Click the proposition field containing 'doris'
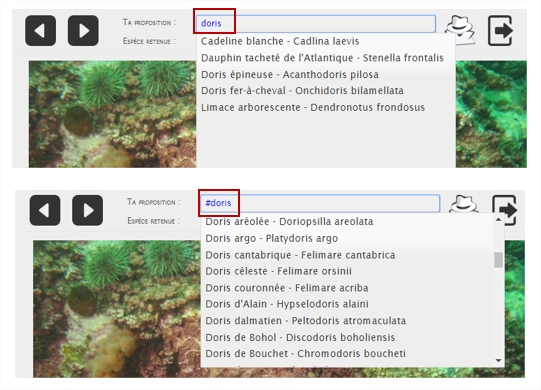The width and height of the screenshot is (541, 390). point(315,23)
